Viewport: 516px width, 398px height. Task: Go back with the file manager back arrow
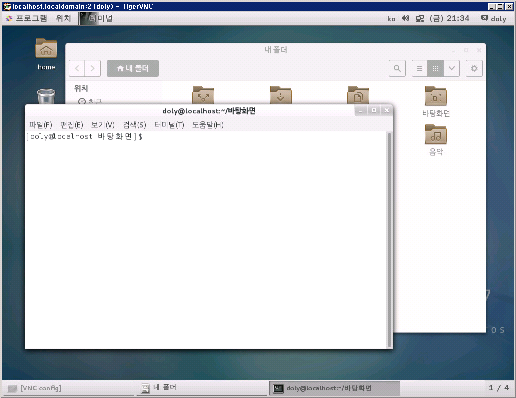77,68
